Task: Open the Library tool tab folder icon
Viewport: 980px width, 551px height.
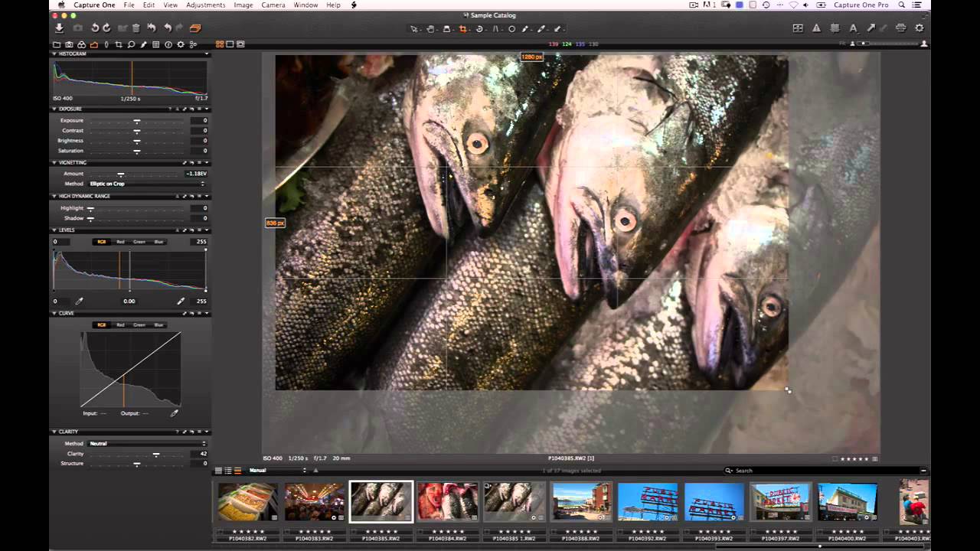Action: (57, 44)
